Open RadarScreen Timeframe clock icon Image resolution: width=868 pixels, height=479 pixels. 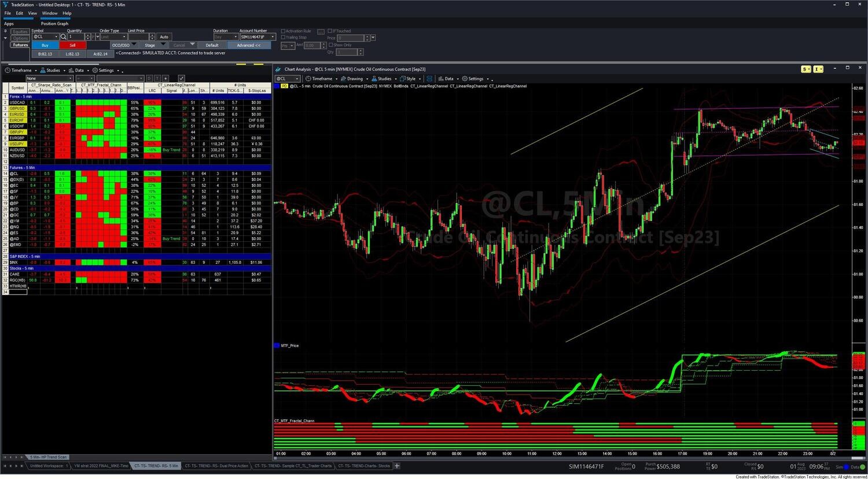pyautogui.click(x=8, y=71)
